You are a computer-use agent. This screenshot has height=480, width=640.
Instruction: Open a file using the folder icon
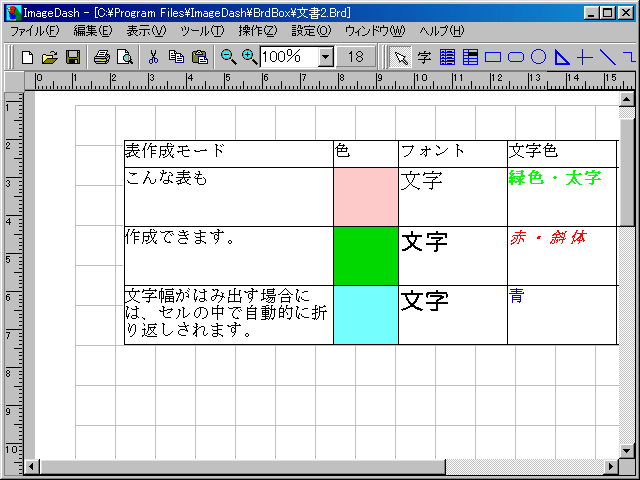click(50, 57)
